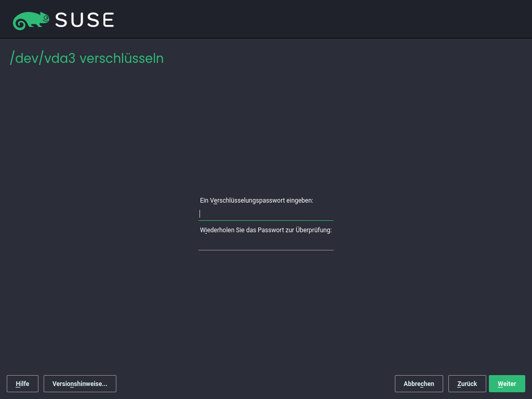Open Versionshinweise release notes
Image resolution: width=532 pixels, height=399 pixels.
tap(79, 384)
